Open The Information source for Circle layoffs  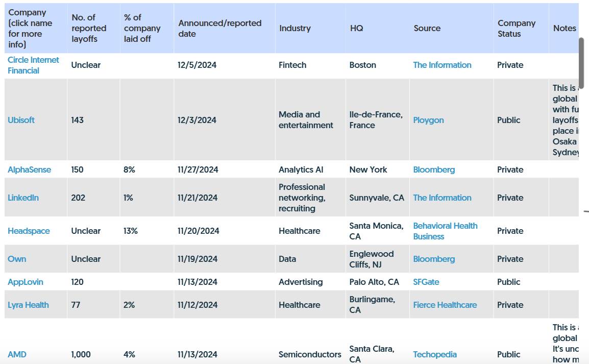click(442, 65)
